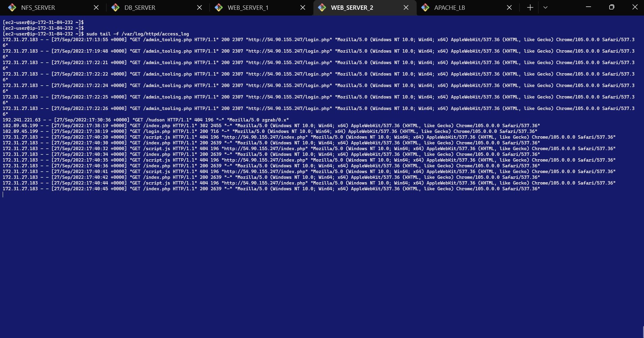
Task: Click the index.php line at 17:40:30
Action: coord(271,143)
